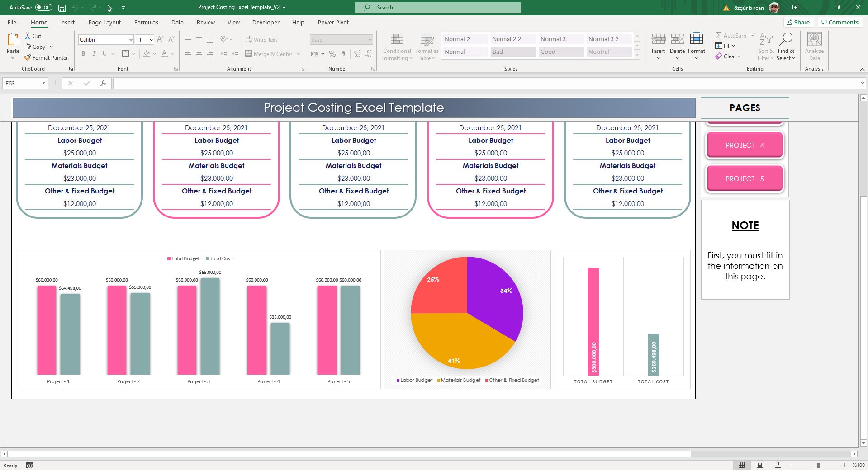This screenshot has height=470, width=868.
Task: Toggle Italic formatting
Action: click(x=94, y=54)
